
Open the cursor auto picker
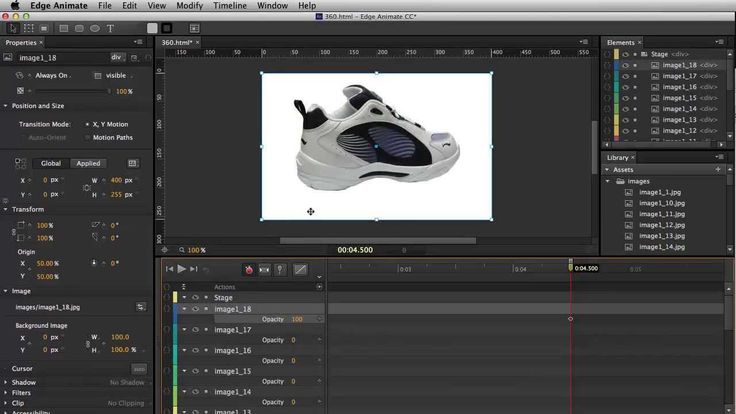point(139,369)
